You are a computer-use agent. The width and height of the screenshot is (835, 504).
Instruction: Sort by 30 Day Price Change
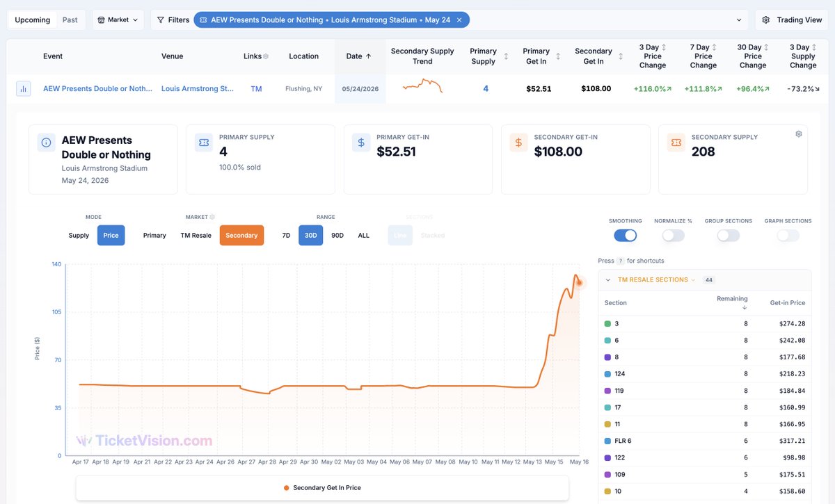click(766, 47)
